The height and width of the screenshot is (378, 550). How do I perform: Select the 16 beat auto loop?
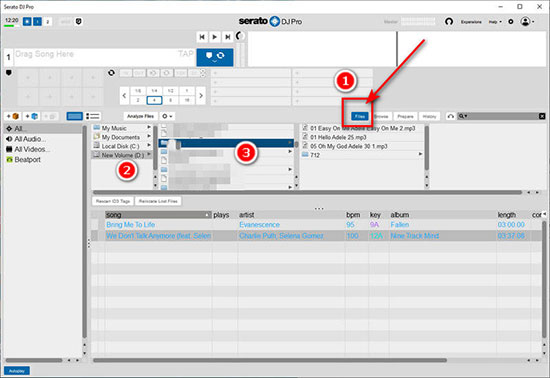click(x=187, y=100)
